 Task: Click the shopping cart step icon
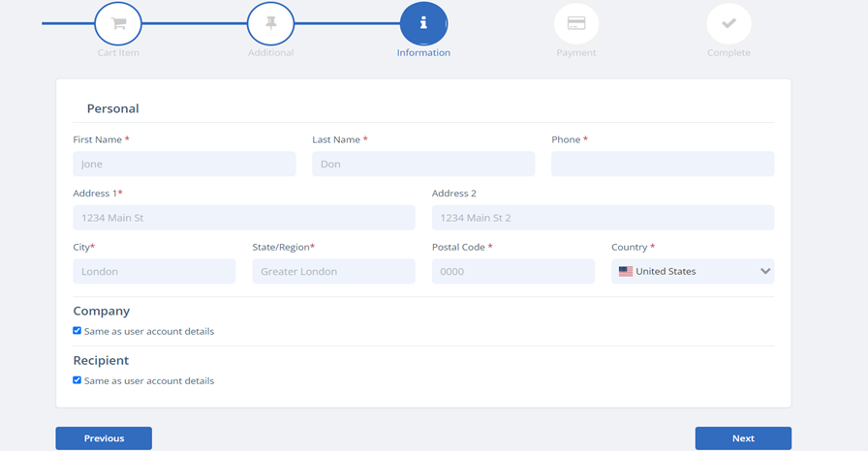118,23
